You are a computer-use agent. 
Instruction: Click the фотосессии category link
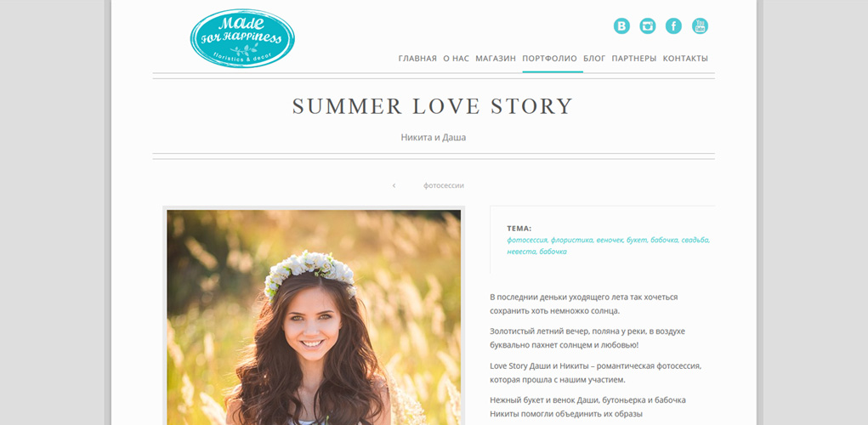444,186
